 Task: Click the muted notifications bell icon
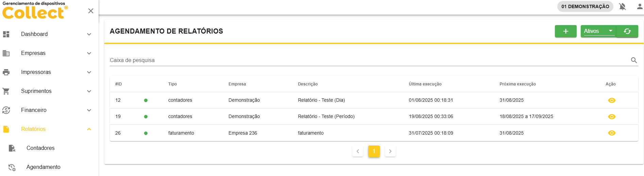pos(622,6)
